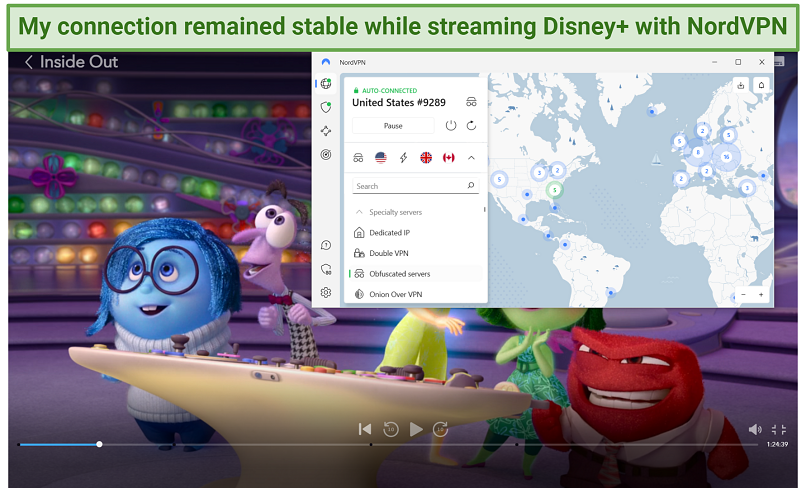806x488 pixels.
Task: Zoom in the map with plus
Action: [761, 295]
